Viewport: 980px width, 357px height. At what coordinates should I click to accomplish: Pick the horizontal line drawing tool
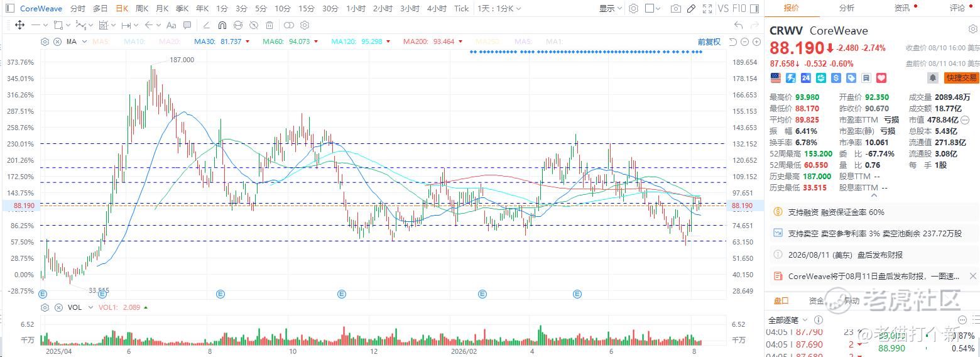coord(35,25)
